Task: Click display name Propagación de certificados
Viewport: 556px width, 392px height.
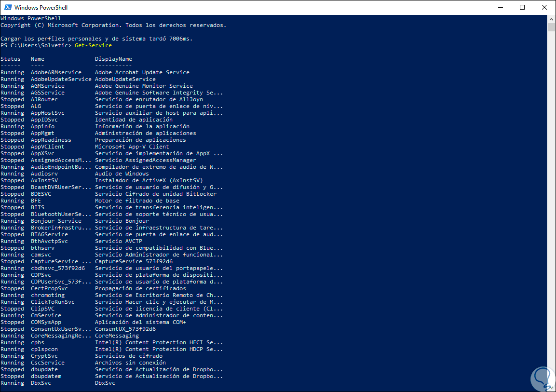Action: point(140,288)
